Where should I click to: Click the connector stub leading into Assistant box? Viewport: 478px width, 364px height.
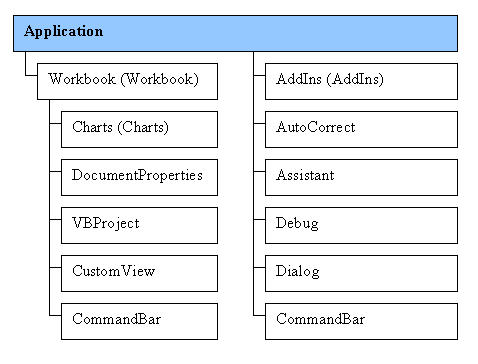(x=259, y=172)
